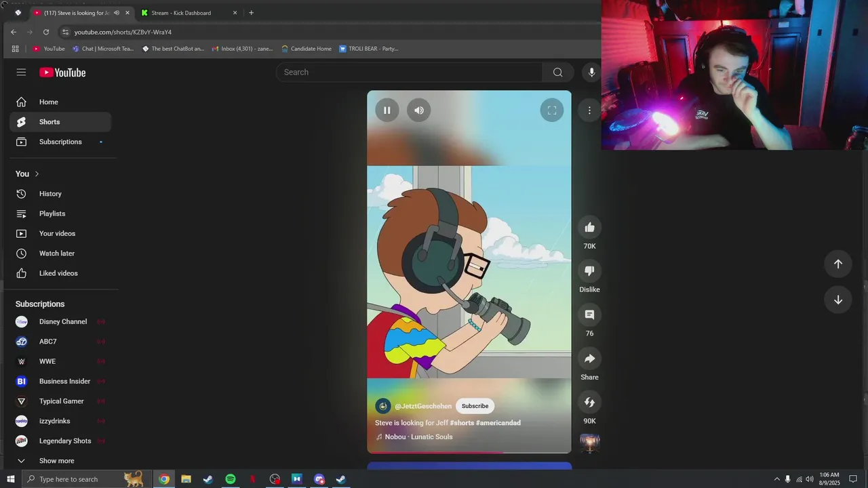Open Netflix from the taskbar
This screenshot has width=868, height=488.
252,479
